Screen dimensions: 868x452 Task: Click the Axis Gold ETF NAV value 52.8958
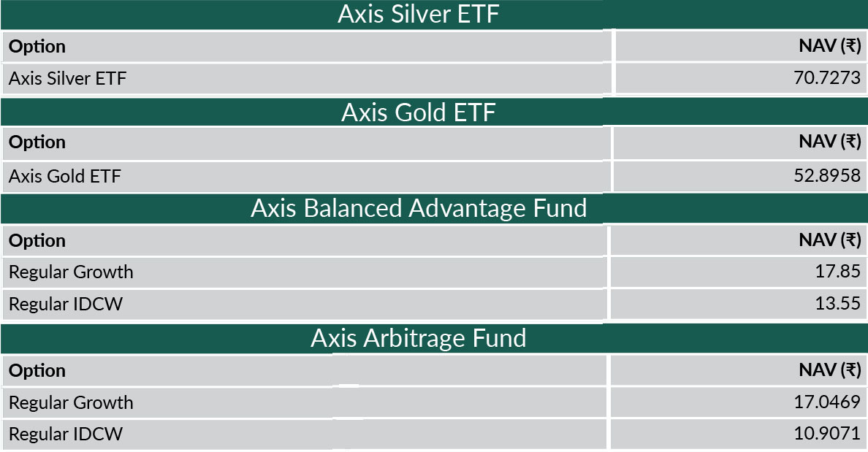[827, 175]
